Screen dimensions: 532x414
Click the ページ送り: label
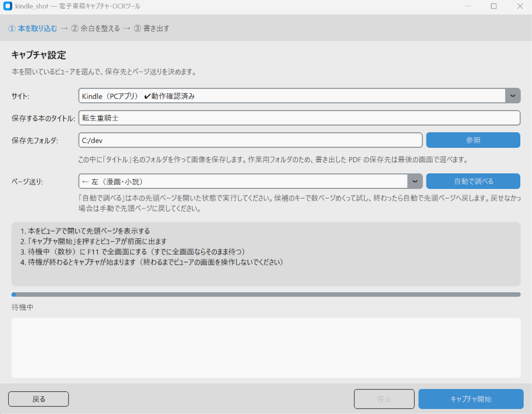coord(27,182)
